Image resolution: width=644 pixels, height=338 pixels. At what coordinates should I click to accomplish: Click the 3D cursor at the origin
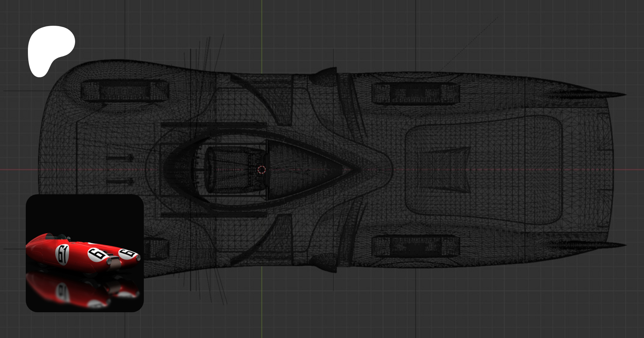pyautogui.click(x=262, y=170)
